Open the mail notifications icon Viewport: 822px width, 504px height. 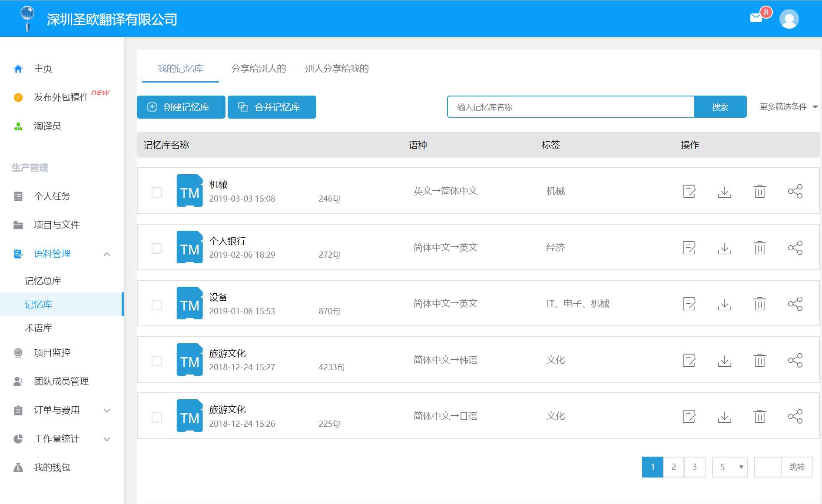(x=756, y=18)
